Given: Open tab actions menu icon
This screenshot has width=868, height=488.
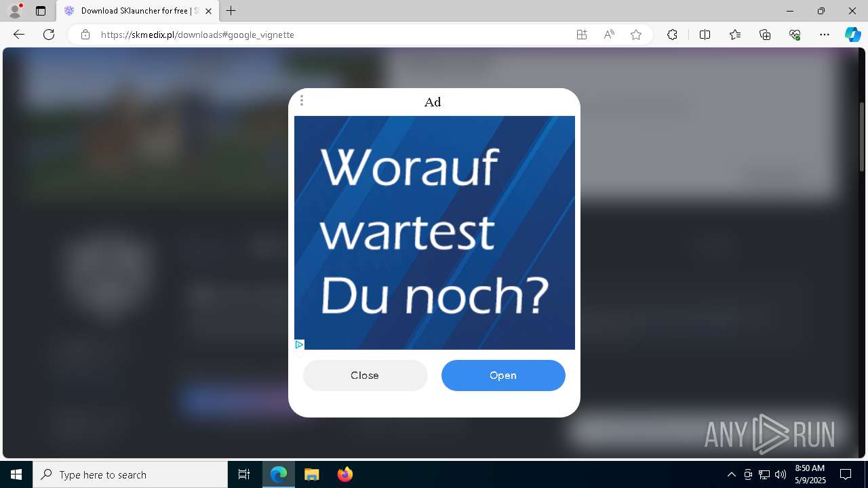Looking at the screenshot, I should tap(41, 11).
